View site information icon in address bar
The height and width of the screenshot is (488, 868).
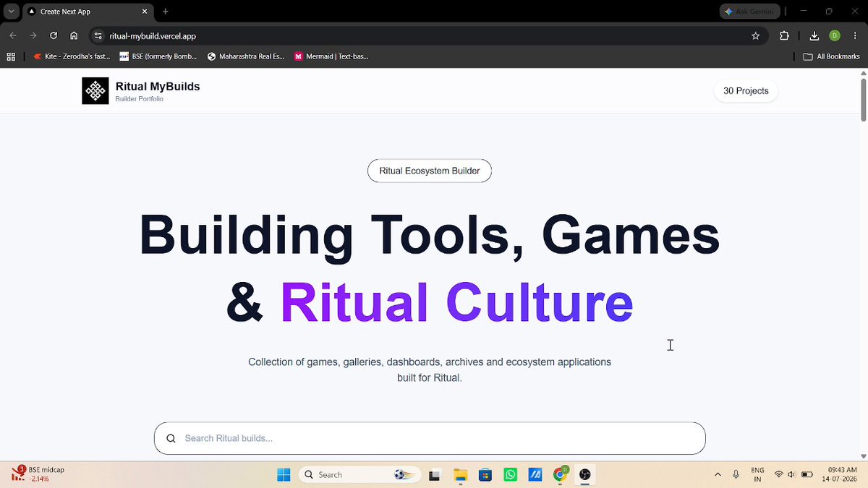click(x=98, y=35)
